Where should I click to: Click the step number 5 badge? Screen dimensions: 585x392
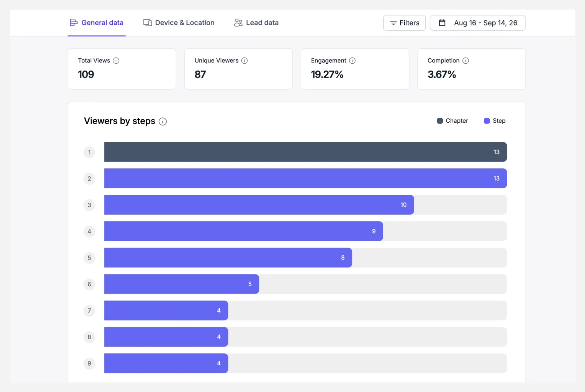coord(89,258)
